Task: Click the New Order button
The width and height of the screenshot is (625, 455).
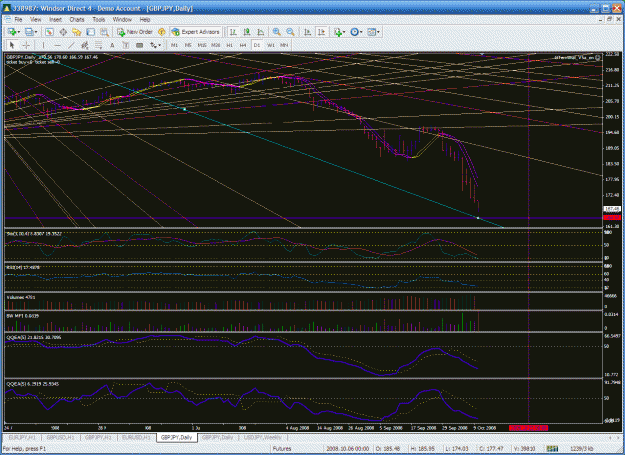Action: click(x=135, y=32)
